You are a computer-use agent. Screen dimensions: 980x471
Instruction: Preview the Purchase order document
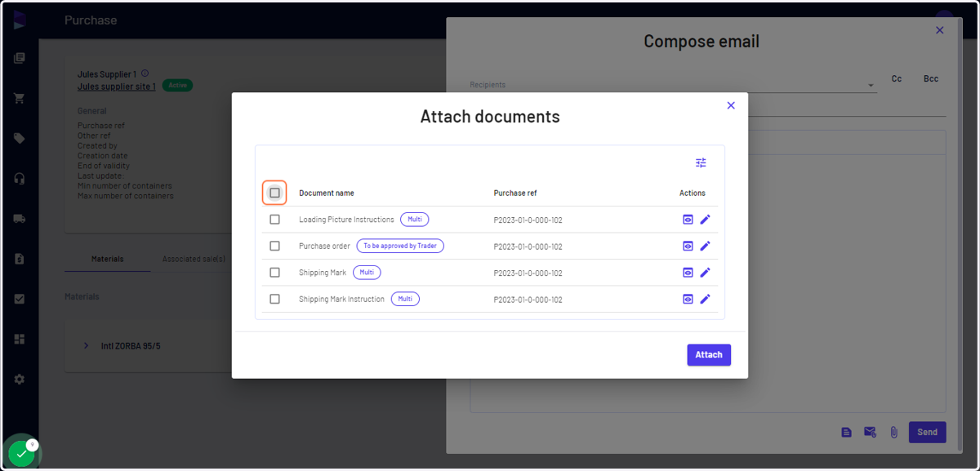tap(688, 246)
